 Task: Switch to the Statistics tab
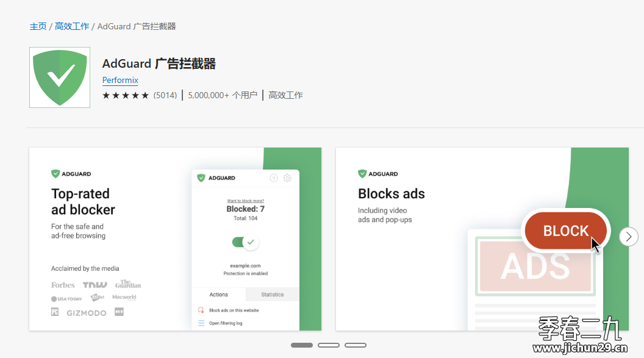coord(273,295)
